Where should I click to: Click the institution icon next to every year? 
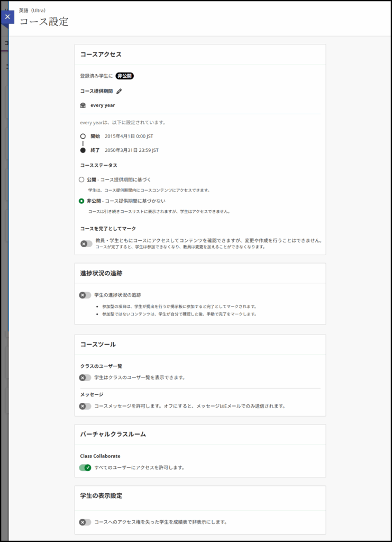83,105
